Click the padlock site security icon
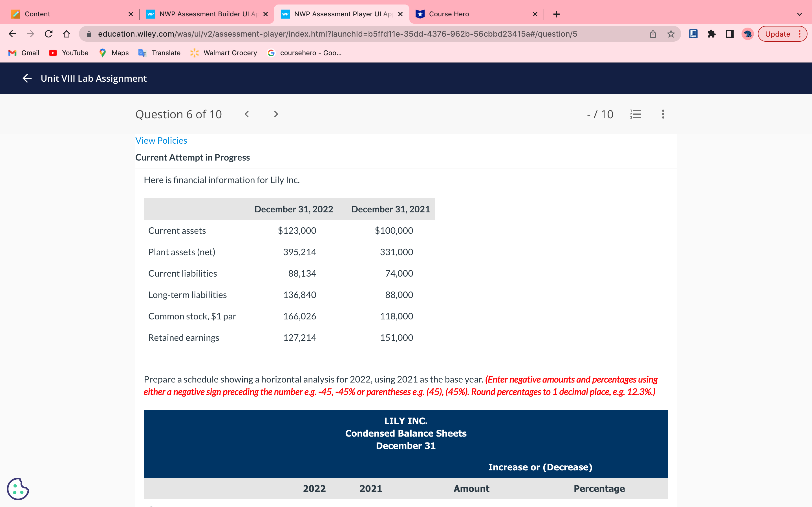 tap(89, 34)
